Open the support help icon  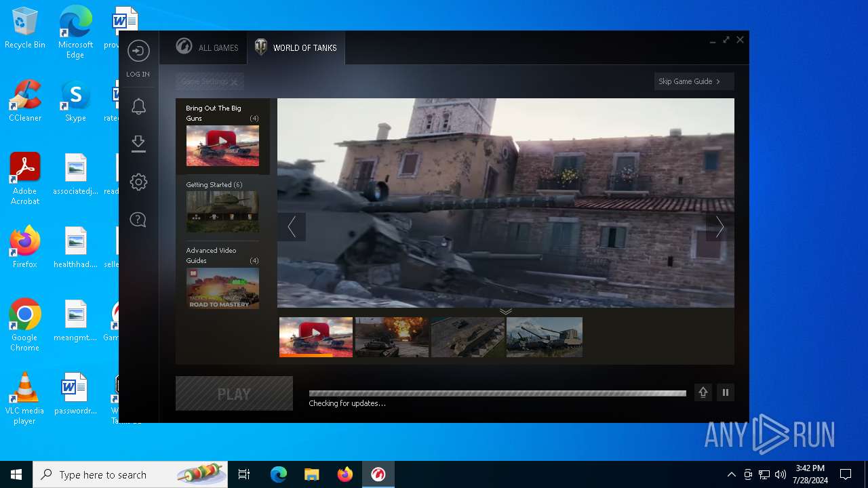point(138,220)
